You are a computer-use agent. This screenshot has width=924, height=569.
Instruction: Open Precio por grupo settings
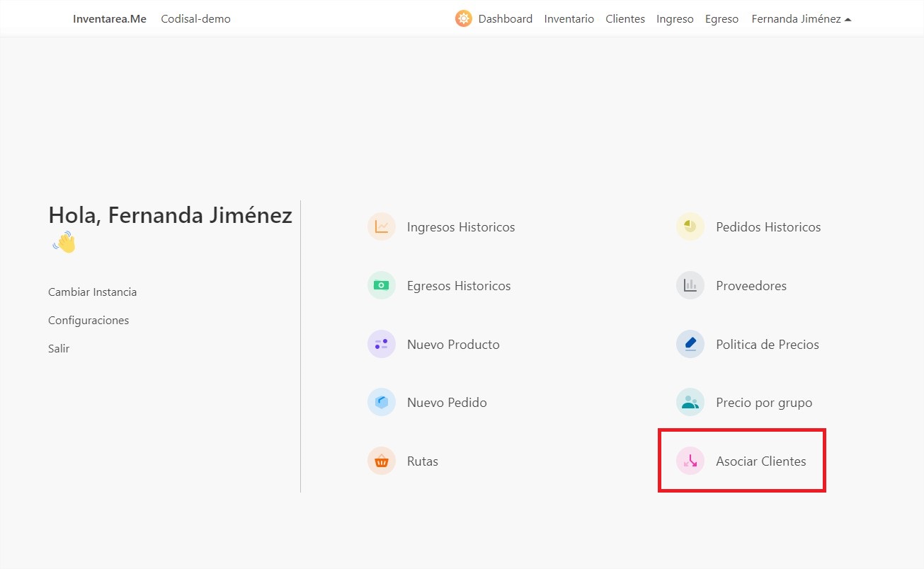[764, 402]
